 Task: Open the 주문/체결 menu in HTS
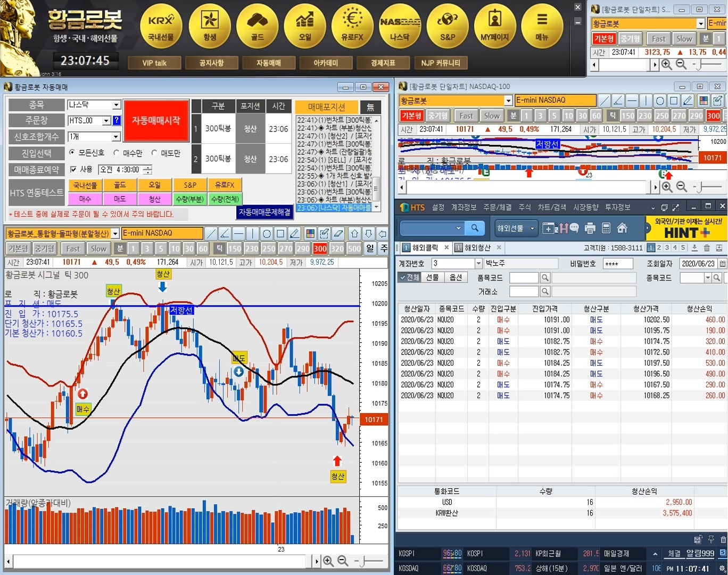(497, 207)
